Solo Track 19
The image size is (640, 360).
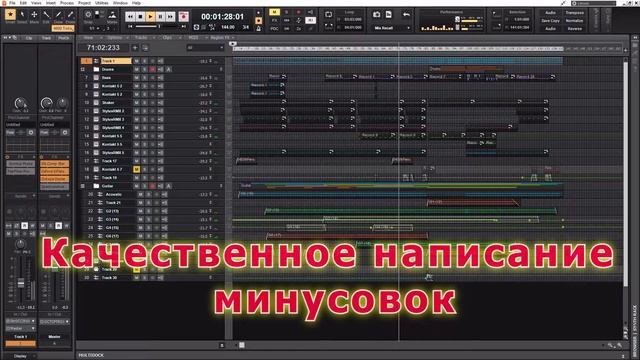click(144, 178)
